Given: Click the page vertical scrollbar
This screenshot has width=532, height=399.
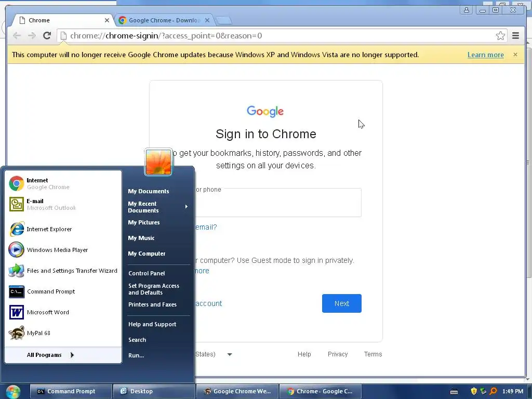Looking at the screenshot, I should pyautogui.click(x=528, y=163).
